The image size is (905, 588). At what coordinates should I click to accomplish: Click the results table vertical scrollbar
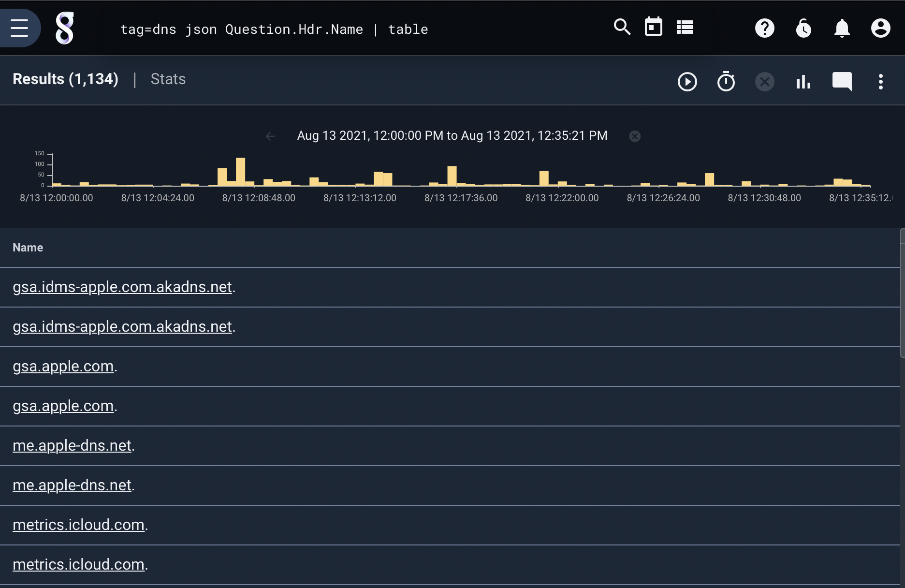(x=902, y=293)
